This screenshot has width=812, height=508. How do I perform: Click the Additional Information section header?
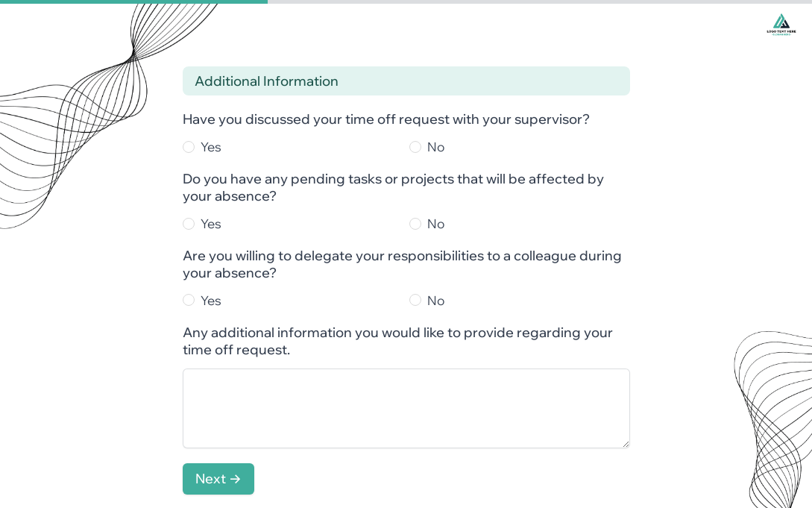[406, 81]
